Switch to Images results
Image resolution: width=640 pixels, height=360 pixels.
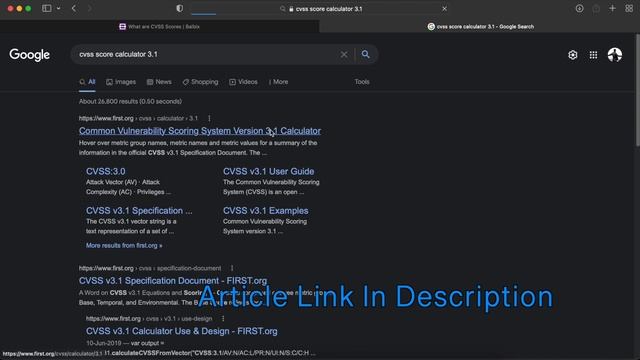121,82
